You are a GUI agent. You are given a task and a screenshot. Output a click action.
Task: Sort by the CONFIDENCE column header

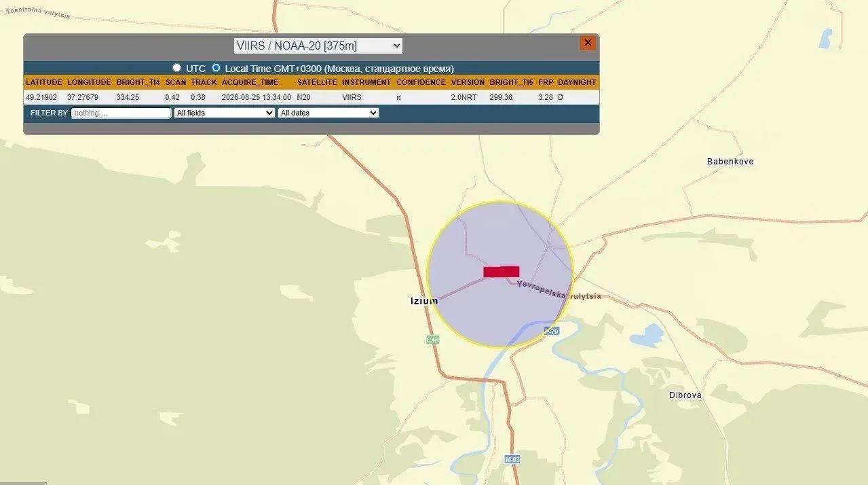[x=421, y=82]
